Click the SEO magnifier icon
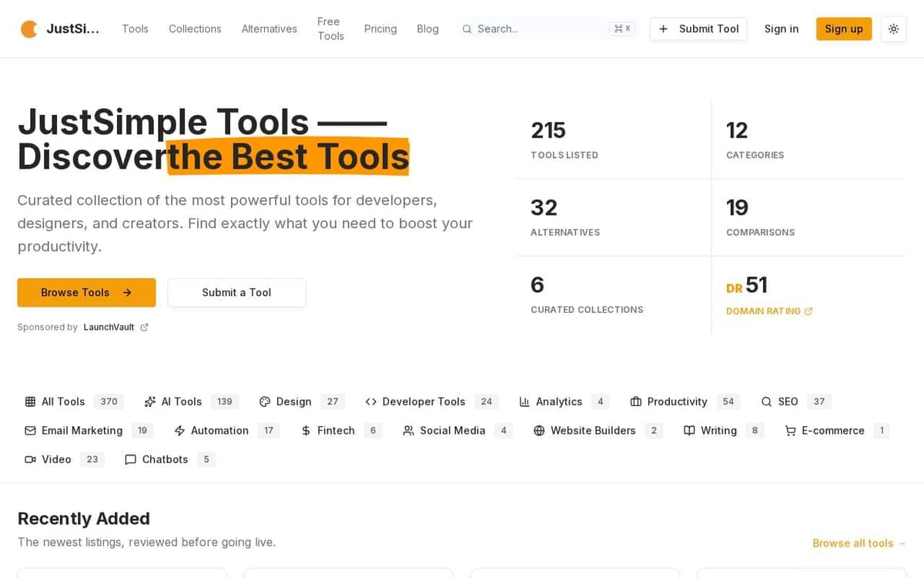Image resolution: width=924 pixels, height=578 pixels. coord(766,402)
